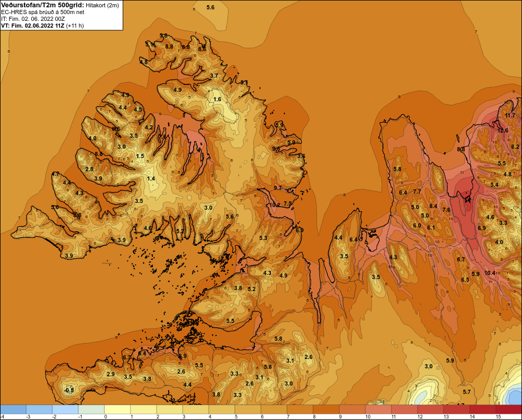This screenshot has height=420, width=522.
Task: Click the 'IT: Fim. 02. 06. 2022 00Z' line
Action: pyautogui.click(x=33, y=19)
